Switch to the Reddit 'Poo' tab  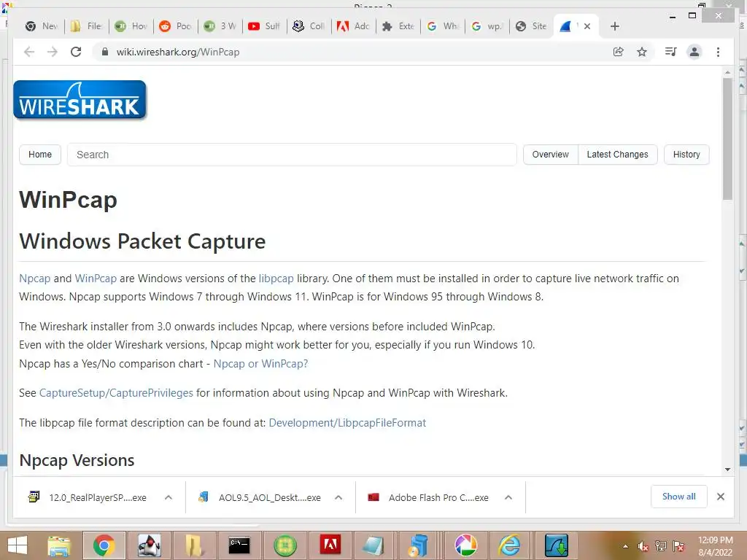coord(175,26)
